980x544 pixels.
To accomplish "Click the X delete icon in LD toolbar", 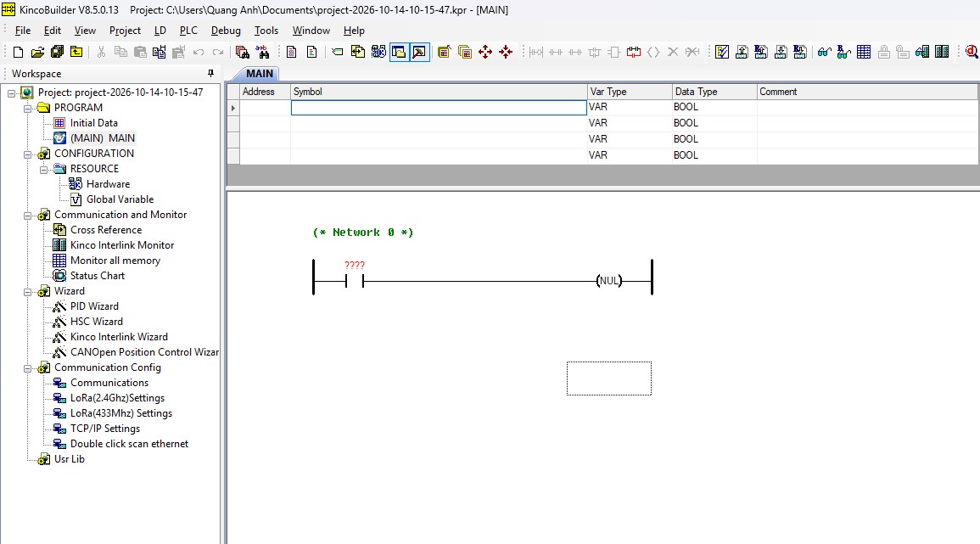I will point(673,52).
